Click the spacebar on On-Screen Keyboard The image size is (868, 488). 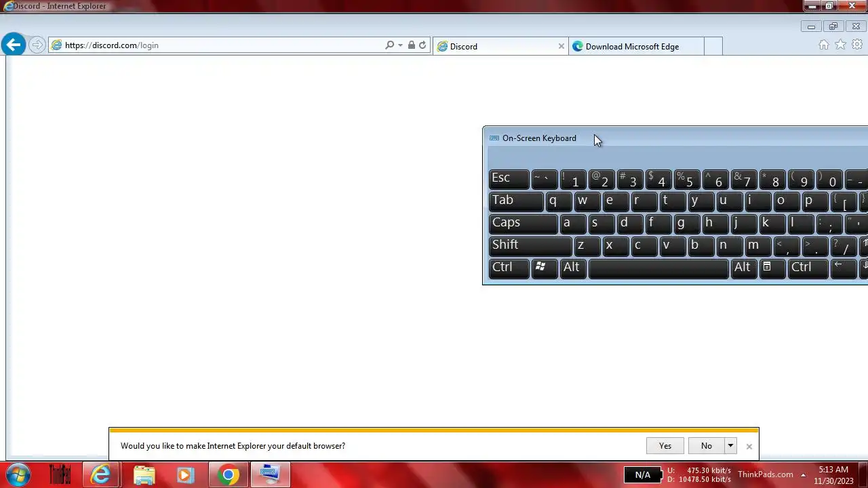tap(658, 268)
